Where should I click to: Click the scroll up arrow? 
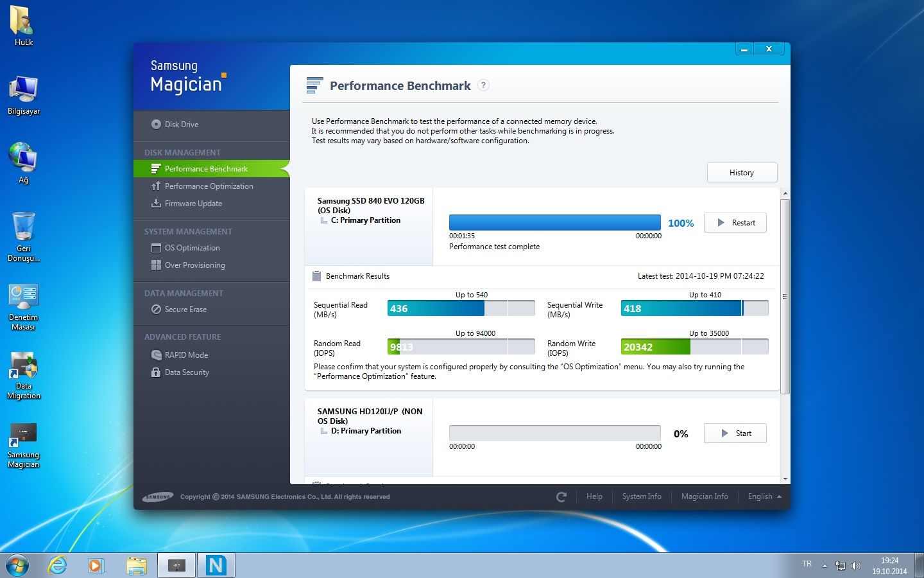coord(785,193)
